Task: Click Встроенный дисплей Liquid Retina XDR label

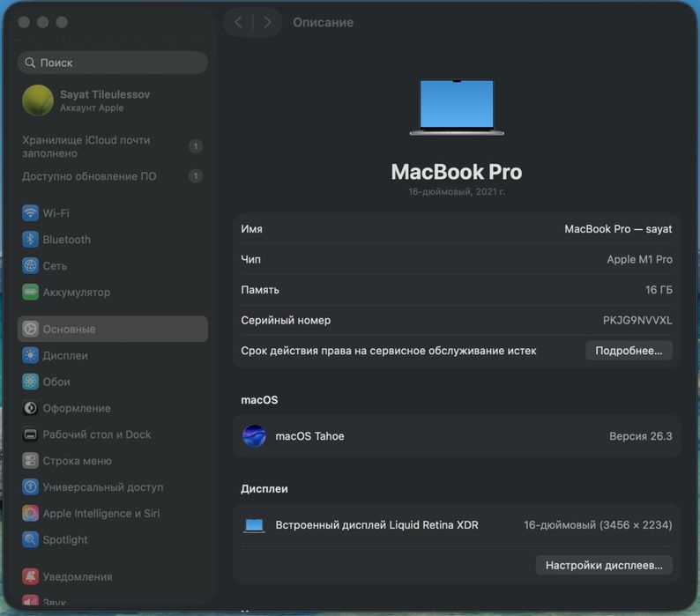Action: [x=376, y=525]
